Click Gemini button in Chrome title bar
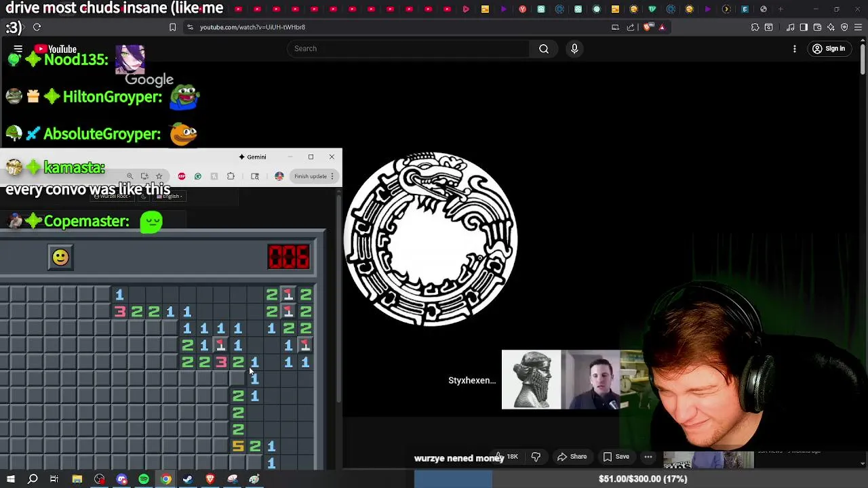Screen dimensions: 868x488 [253, 157]
